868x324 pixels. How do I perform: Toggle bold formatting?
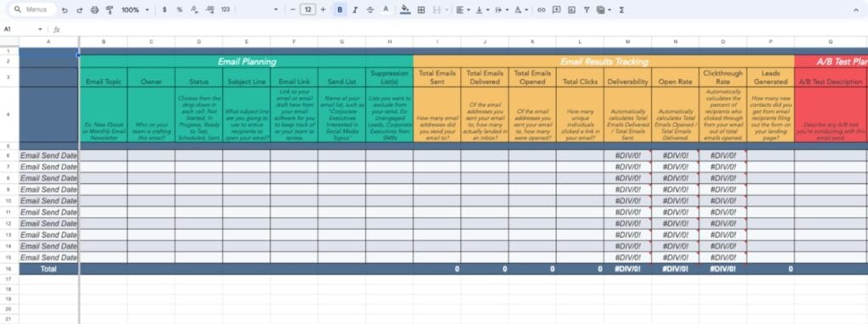click(x=339, y=10)
